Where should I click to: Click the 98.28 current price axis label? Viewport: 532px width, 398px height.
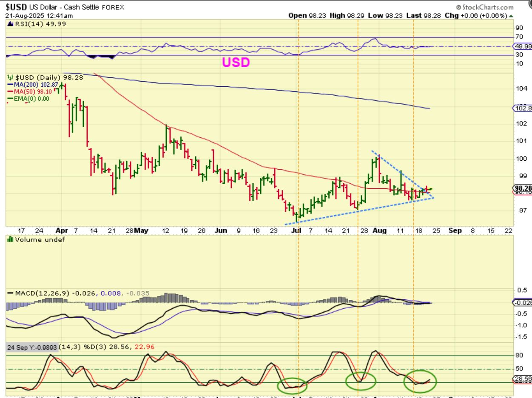coord(523,188)
